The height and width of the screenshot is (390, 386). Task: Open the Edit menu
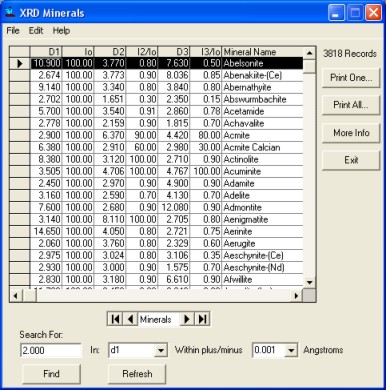[x=36, y=31]
